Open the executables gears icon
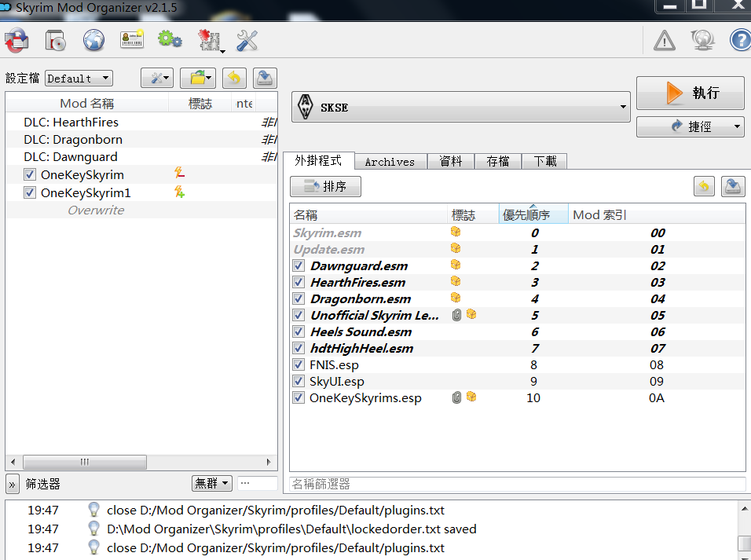This screenshot has height=560, width=751. pyautogui.click(x=170, y=39)
